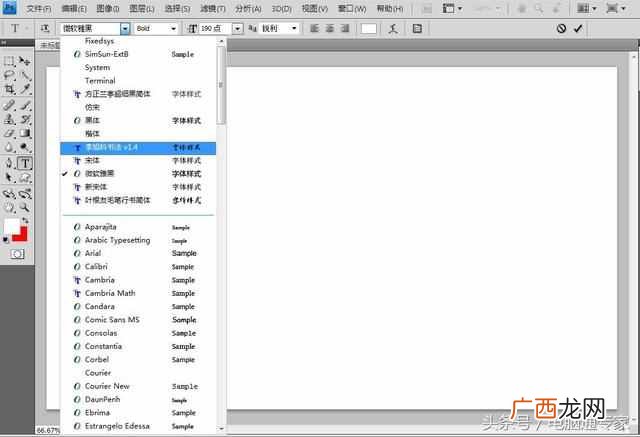Select the Custom Shape tool
Image resolution: width=640 pixels, height=437 pixels.
[x=24, y=177]
